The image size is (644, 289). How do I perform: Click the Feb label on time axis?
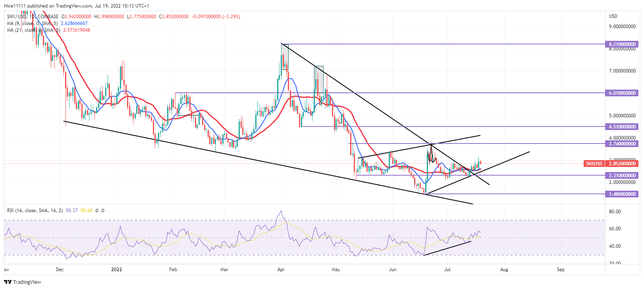[x=173, y=270]
